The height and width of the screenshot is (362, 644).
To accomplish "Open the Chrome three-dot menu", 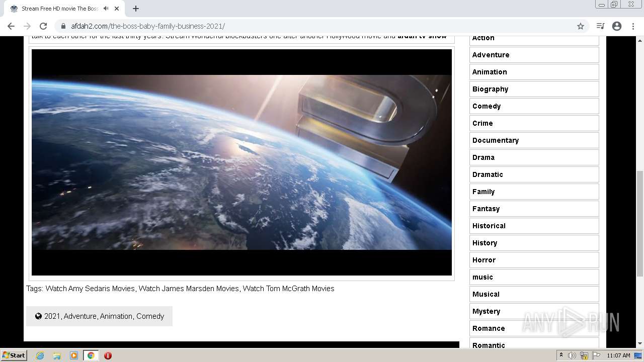I will pos(633,26).
